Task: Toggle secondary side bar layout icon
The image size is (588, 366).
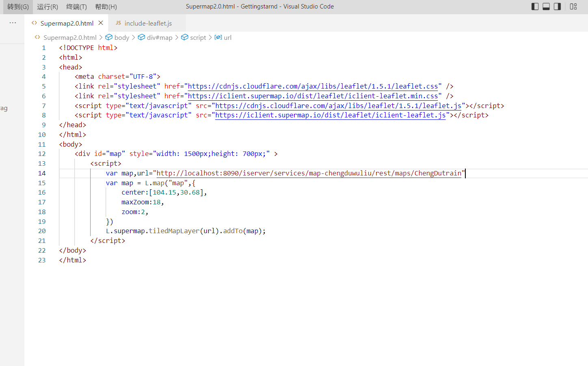Action: (x=557, y=6)
